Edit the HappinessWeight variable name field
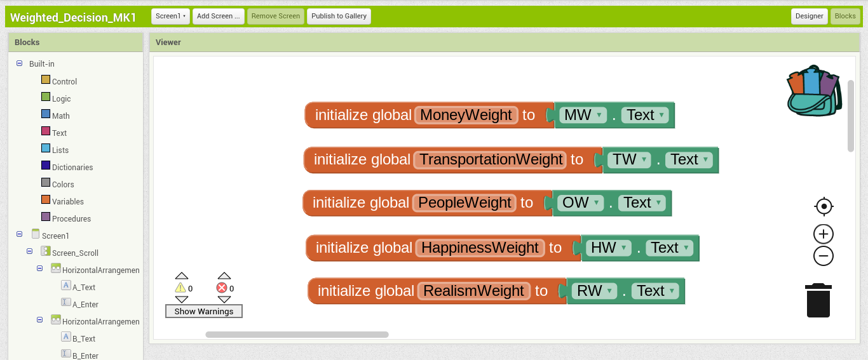The height and width of the screenshot is (360, 868). click(480, 248)
